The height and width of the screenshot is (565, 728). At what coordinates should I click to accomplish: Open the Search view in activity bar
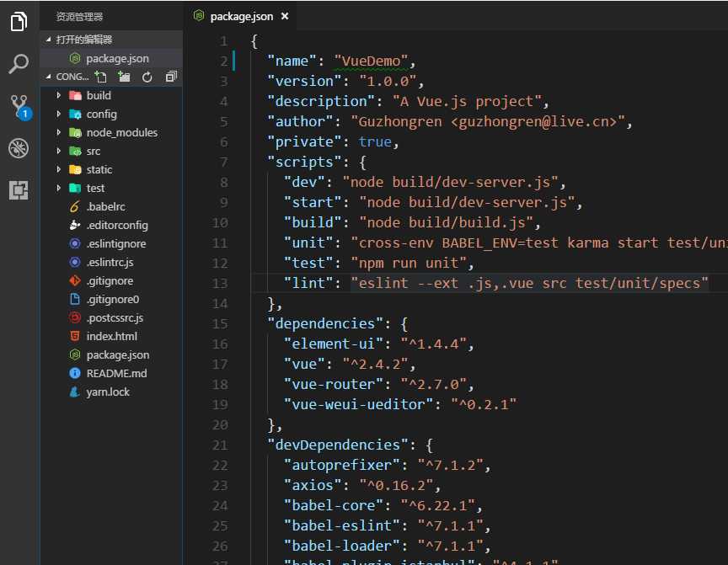click(x=19, y=63)
